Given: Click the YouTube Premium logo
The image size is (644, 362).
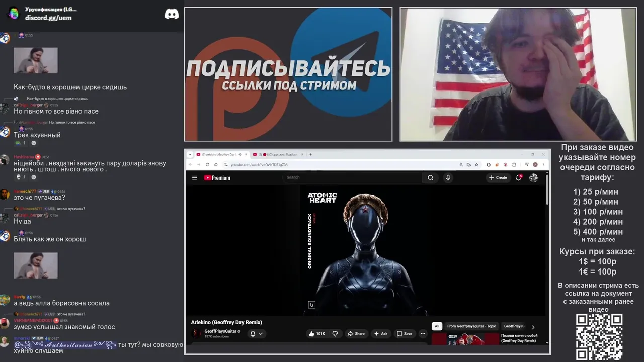Looking at the screenshot, I should coord(217,178).
